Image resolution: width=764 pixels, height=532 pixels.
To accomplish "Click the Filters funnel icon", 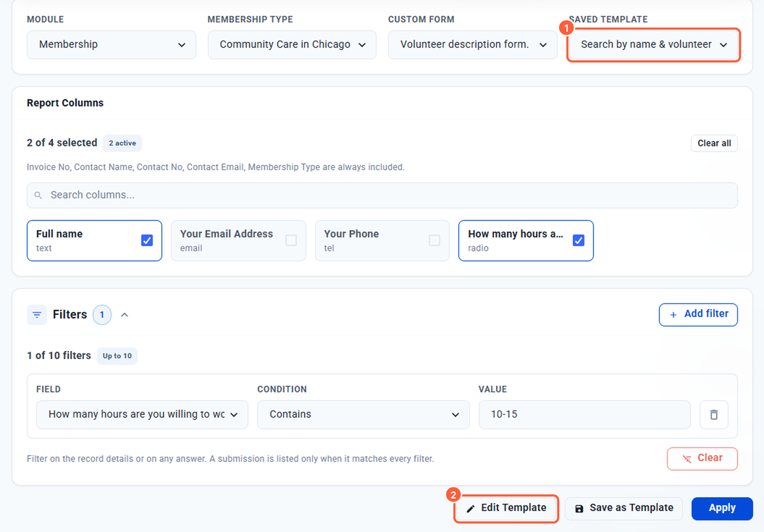I will point(36,315).
